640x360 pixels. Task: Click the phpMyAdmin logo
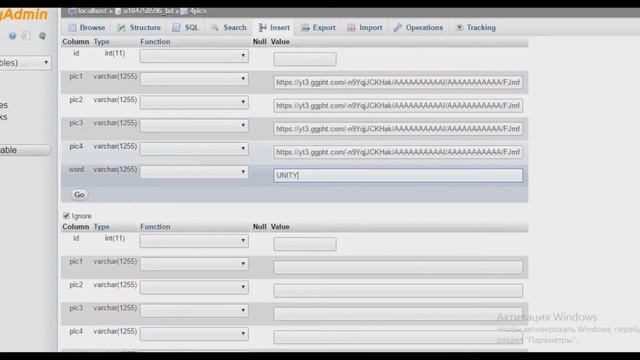tap(24, 14)
